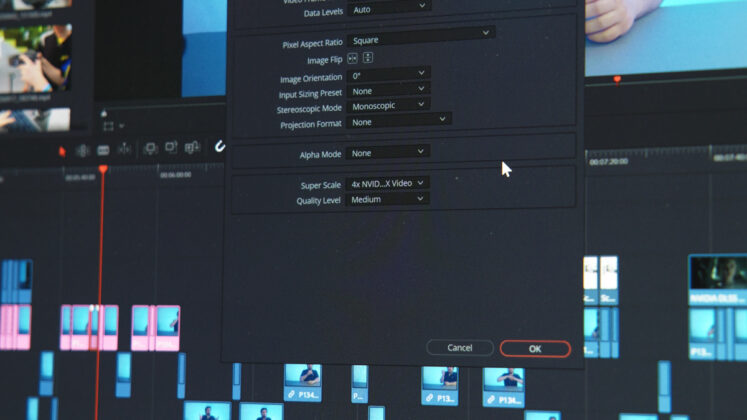This screenshot has width=747, height=420.
Task: Click the Image Flip label text
Action: [x=324, y=60]
